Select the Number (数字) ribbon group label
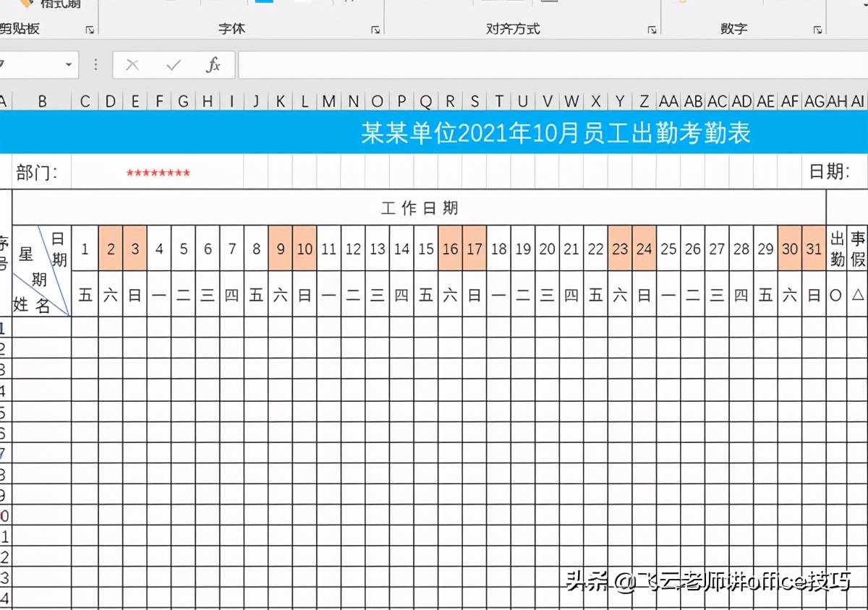The image size is (868, 610). click(x=733, y=29)
